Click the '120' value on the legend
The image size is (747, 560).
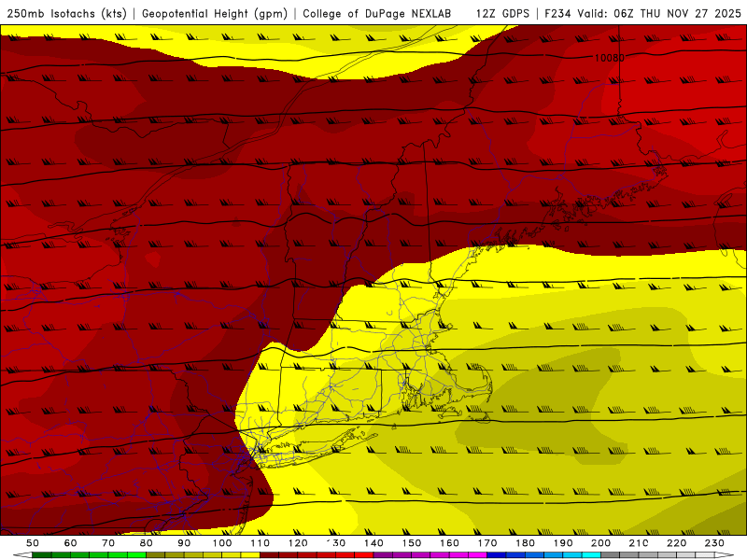[298, 543]
